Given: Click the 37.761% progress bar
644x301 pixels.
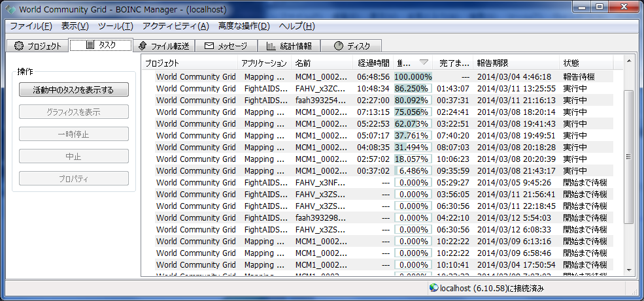Looking at the screenshot, I should [x=413, y=135].
